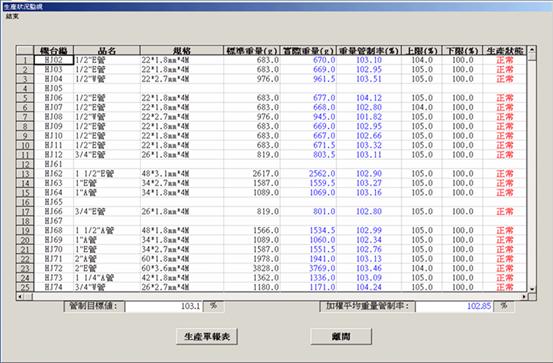
Task: Click control rate 104.24 for HJ74
Action: [x=369, y=287]
